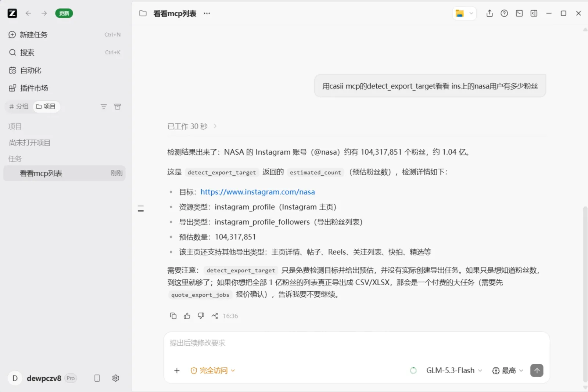The width and height of the screenshot is (588, 392).
Task: Open the three-dot menu next to title
Action: (x=207, y=14)
